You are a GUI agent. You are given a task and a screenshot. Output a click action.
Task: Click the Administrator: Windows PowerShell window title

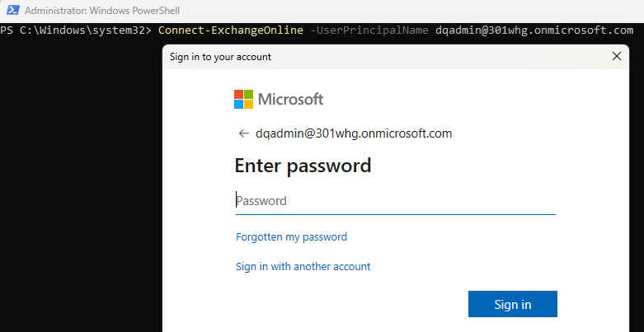tap(102, 10)
